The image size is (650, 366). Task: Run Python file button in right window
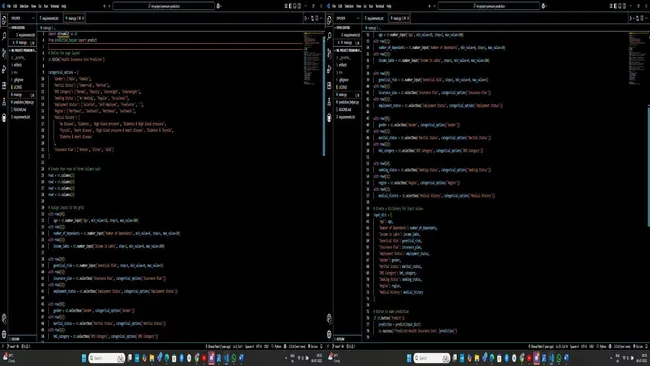[x=631, y=18]
